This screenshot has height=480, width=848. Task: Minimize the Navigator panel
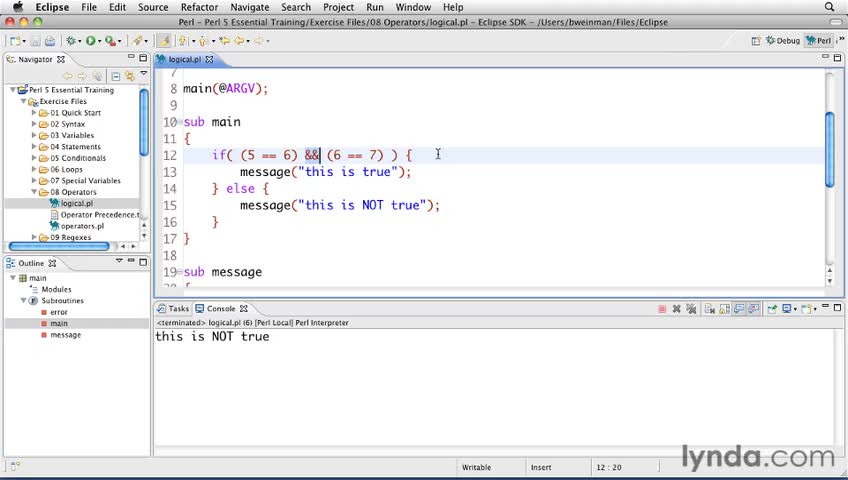click(131, 57)
